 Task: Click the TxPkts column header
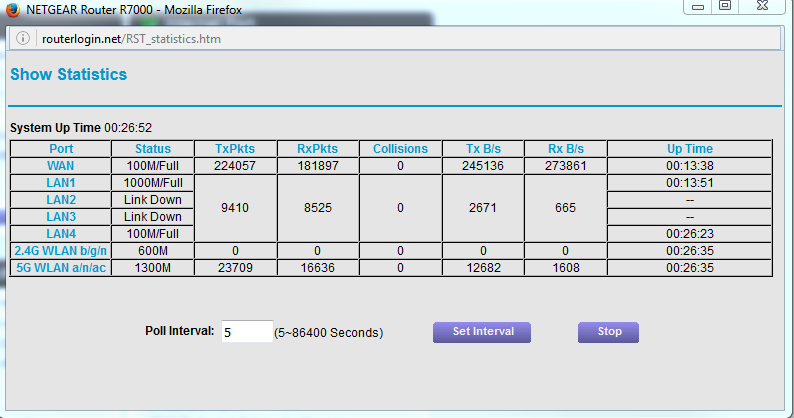click(235, 149)
